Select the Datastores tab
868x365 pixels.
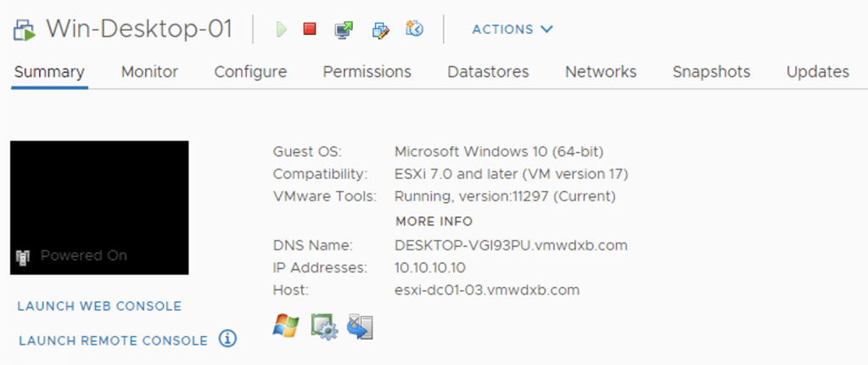tap(488, 72)
